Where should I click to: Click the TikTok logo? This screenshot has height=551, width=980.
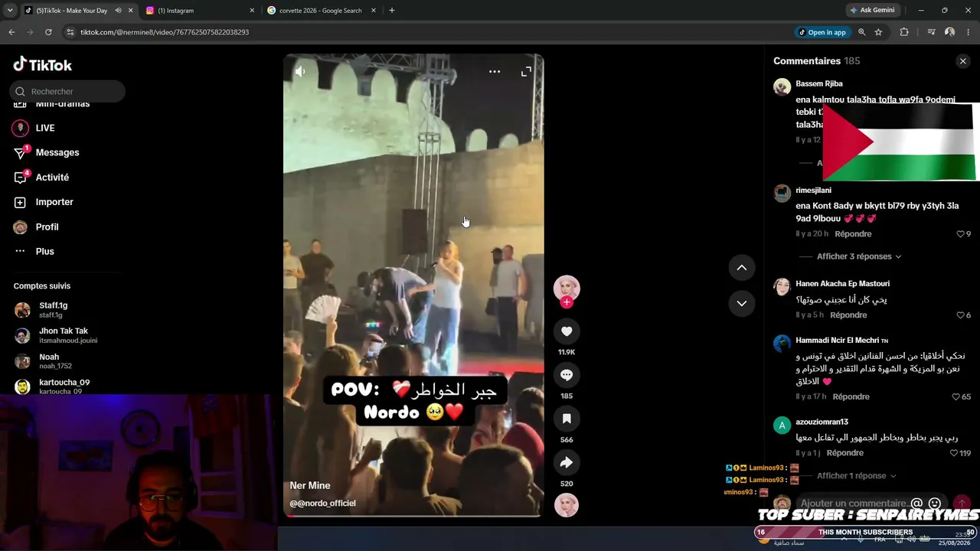pyautogui.click(x=43, y=65)
